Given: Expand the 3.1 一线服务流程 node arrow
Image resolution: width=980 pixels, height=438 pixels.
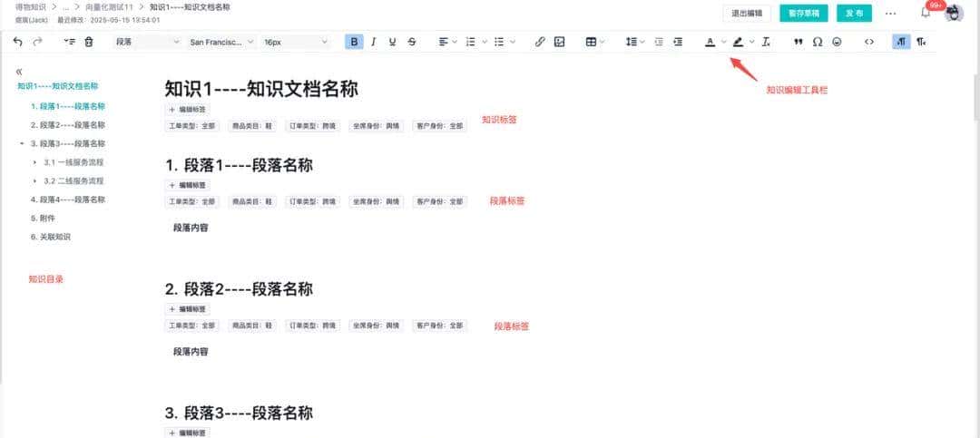Looking at the screenshot, I should click(x=34, y=162).
